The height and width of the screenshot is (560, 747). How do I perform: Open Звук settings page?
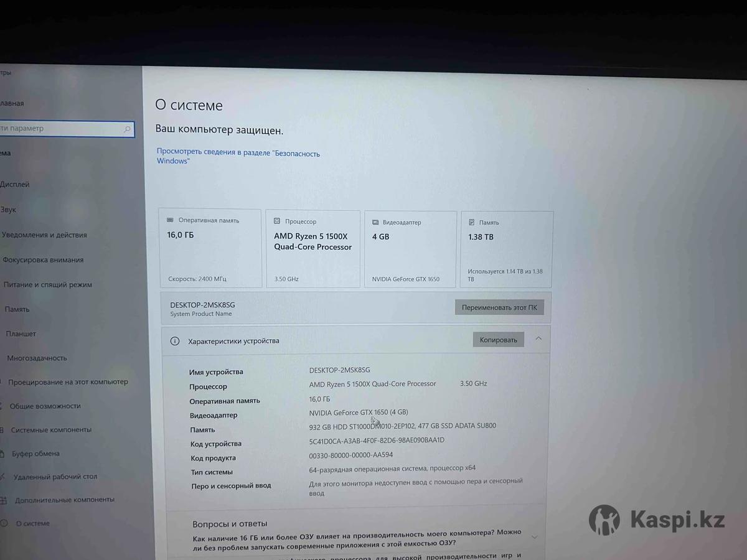click(8, 210)
